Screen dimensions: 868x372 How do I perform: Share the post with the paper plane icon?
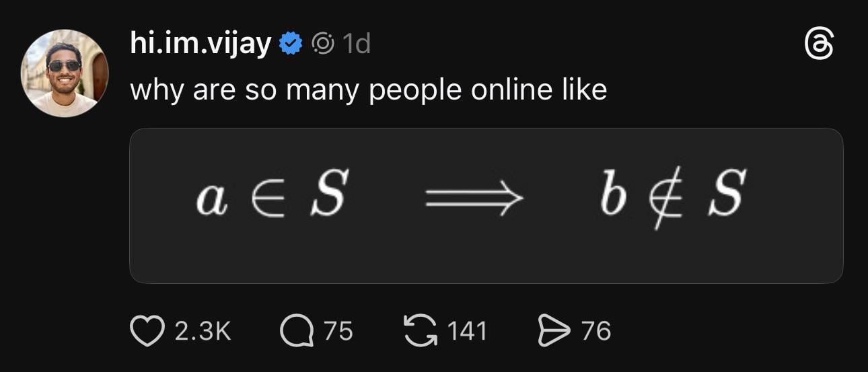[x=553, y=330]
